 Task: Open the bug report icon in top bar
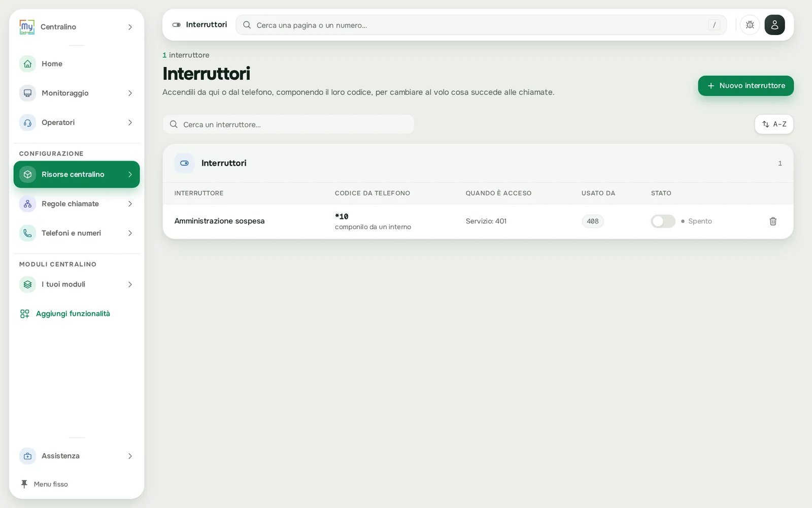750,25
